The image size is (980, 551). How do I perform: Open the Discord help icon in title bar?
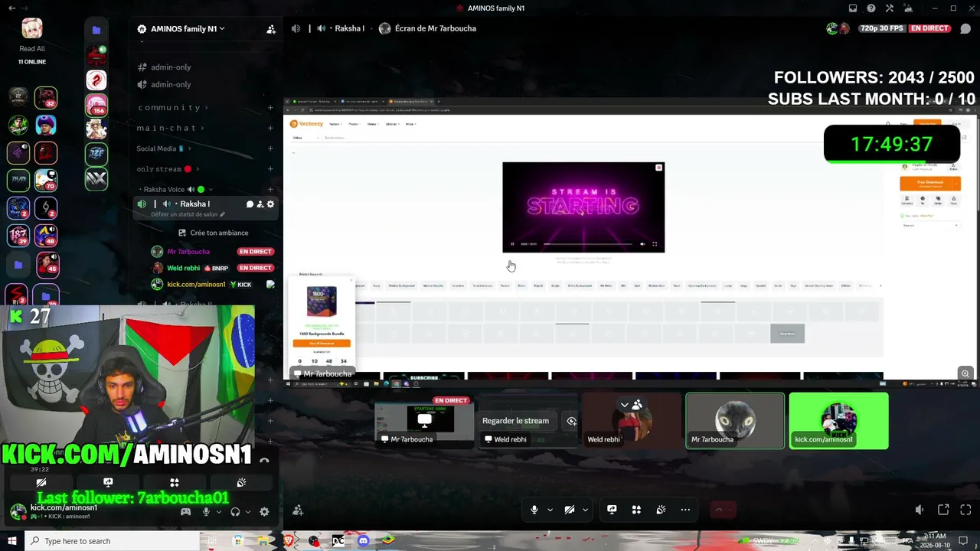pyautogui.click(x=871, y=8)
